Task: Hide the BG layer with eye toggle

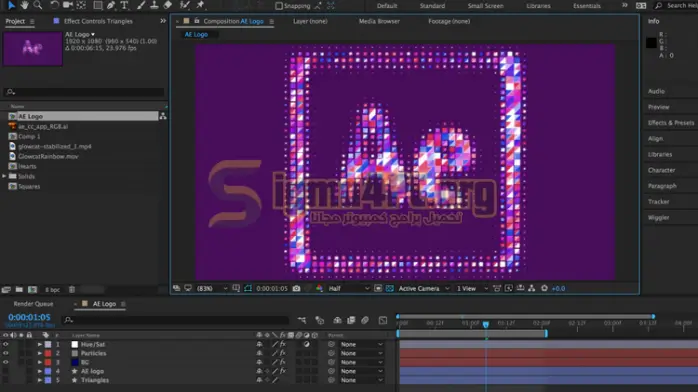Action: point(5,362)
